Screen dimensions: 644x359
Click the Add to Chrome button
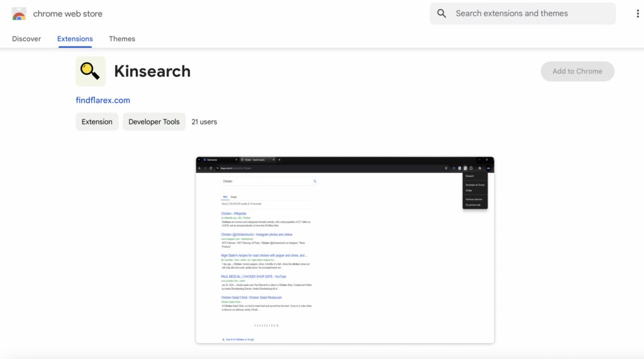(577, 72)
